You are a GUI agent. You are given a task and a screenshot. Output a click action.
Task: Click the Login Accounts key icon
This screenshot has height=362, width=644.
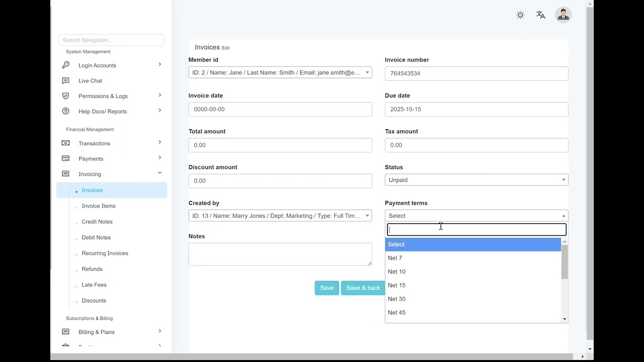point(65,65)
